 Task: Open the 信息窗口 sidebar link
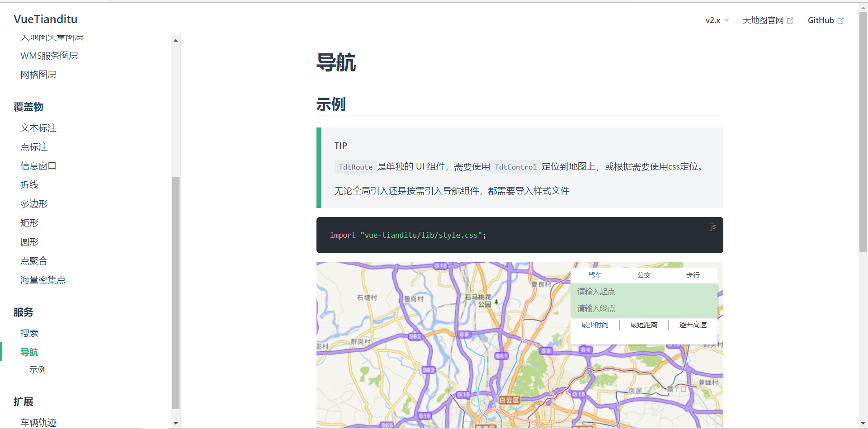[38, 166]
